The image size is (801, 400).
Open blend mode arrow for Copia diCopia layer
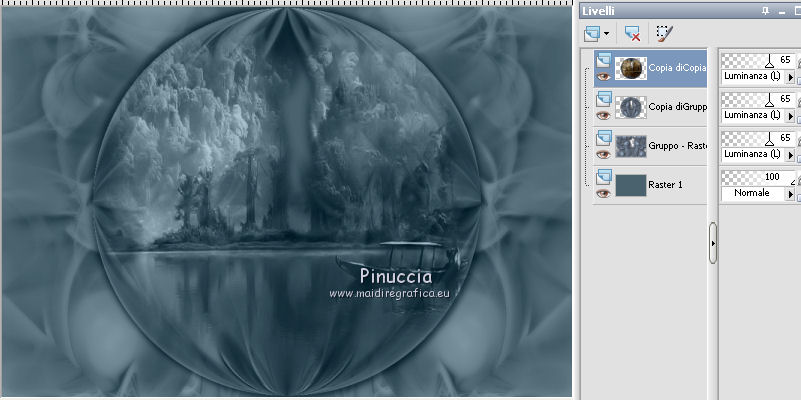coord(790,77)
